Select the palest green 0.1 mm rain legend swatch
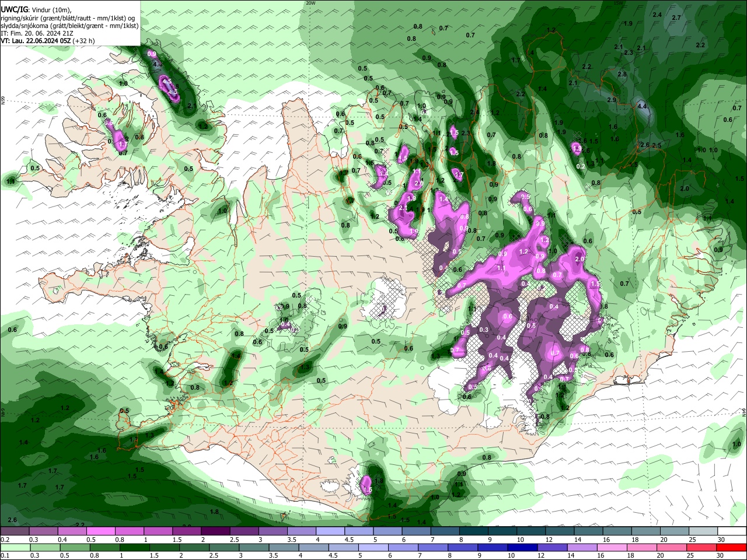This screenshot has height=560, width=747. 15,548
